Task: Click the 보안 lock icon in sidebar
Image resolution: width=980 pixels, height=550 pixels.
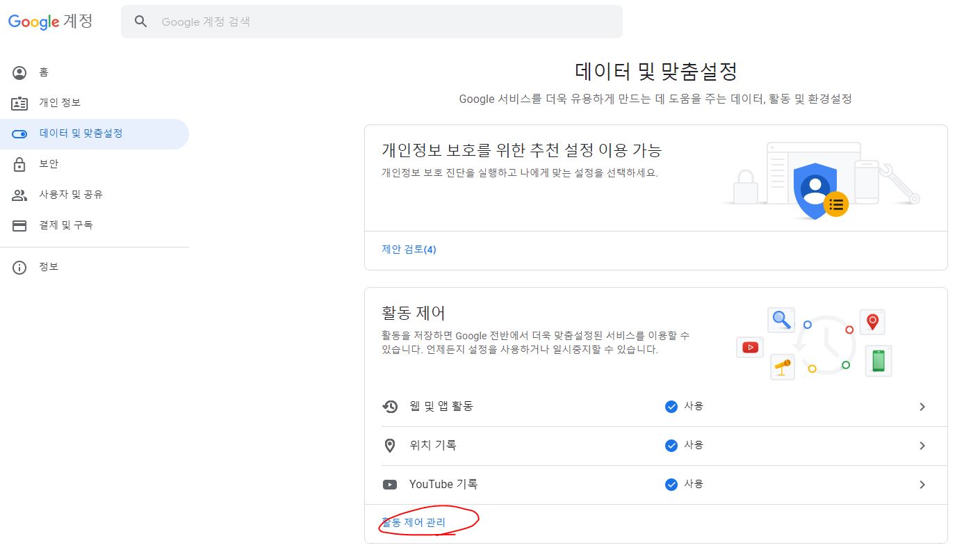Action: [19, 164]
